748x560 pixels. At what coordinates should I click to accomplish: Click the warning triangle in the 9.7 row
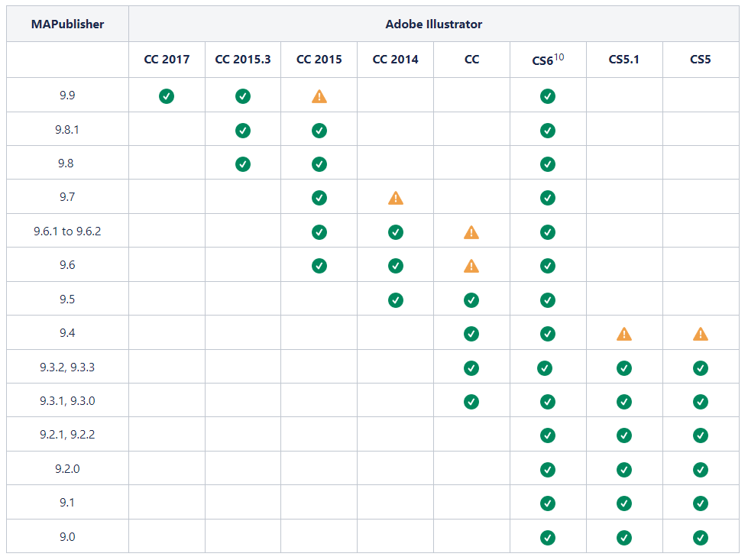tap(396, 198)
